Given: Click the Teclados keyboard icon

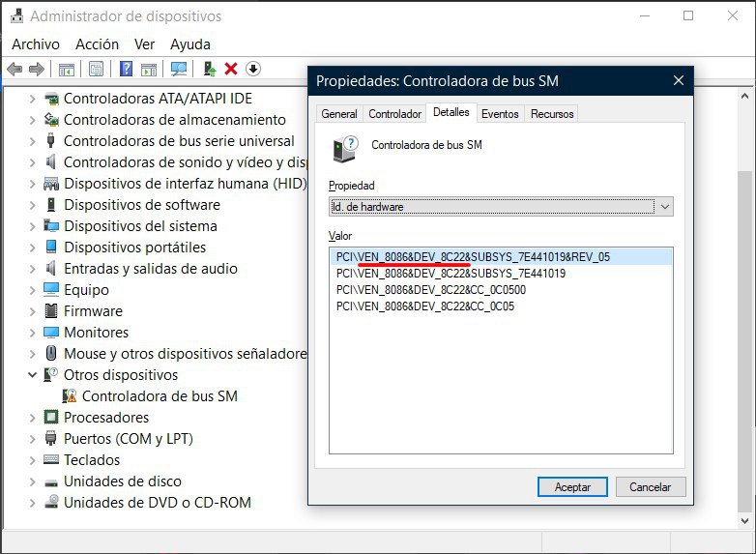Looking at the screenshot, I should 51,459.
